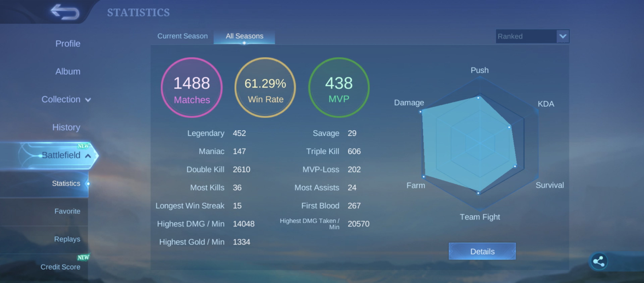
Task: Go back using the return arrow icon
Action: click(65, 12)
